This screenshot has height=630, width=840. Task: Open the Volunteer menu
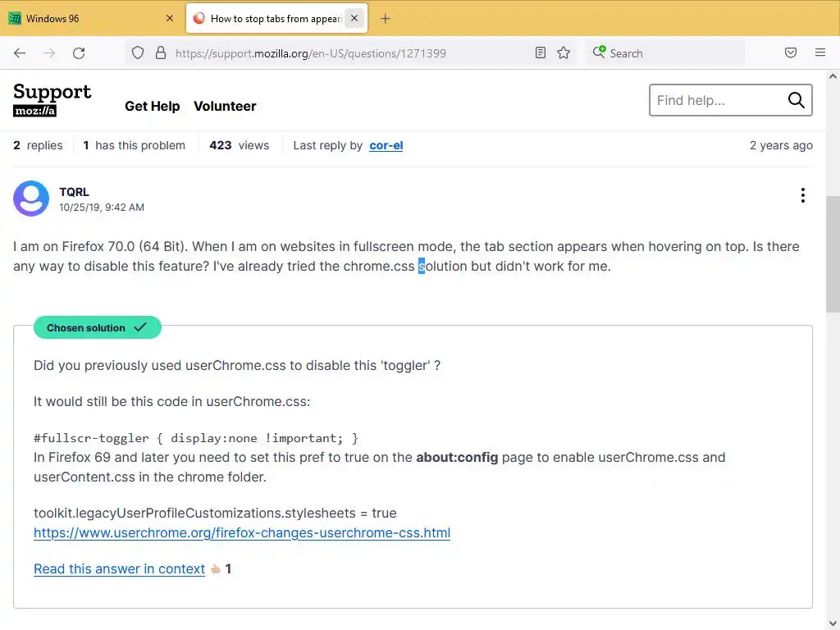point(225,106)
